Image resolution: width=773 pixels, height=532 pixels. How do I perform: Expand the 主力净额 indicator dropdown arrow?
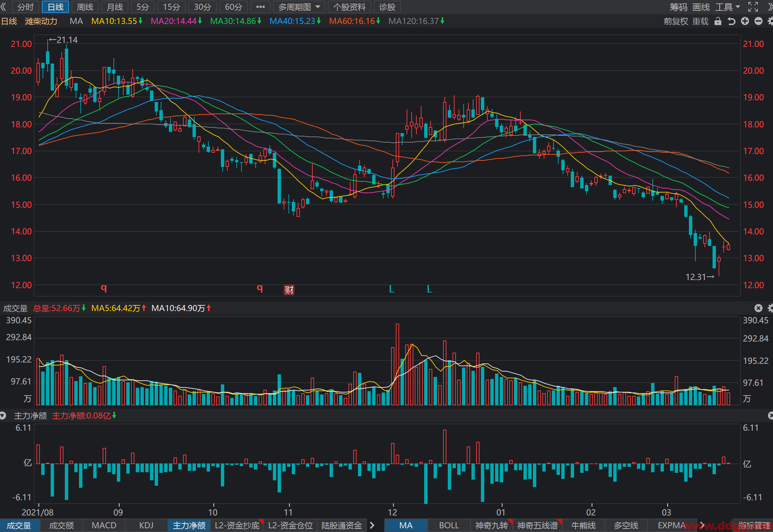(3, 416)
